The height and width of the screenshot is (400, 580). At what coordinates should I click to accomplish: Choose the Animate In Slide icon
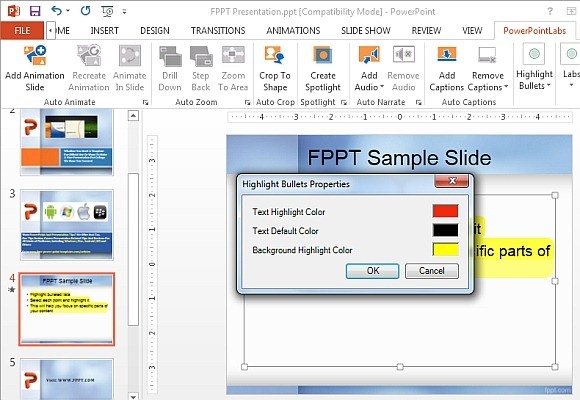(129, 56)
